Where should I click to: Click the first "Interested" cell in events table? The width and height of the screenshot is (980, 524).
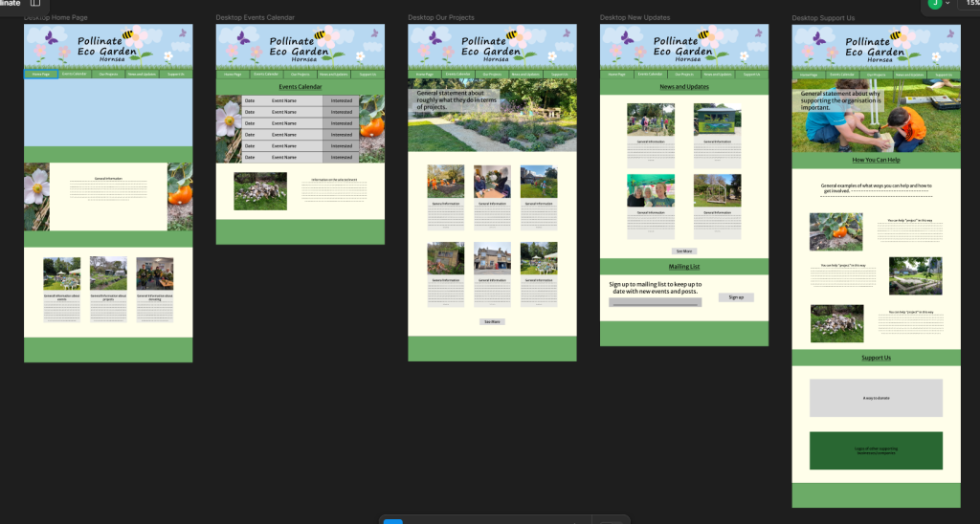pyautogui.click(x=341, y=100)
